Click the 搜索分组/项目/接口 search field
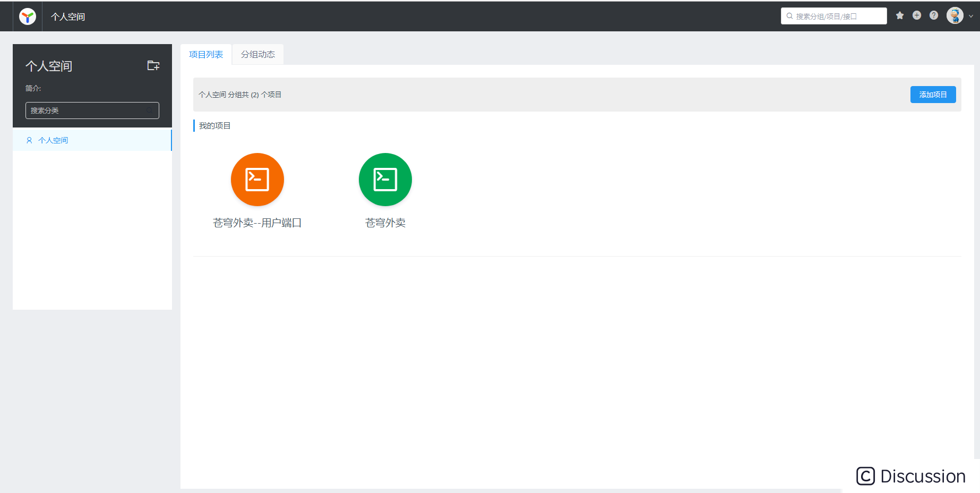This screenshot has width=980, height=493. coord(833,16)
